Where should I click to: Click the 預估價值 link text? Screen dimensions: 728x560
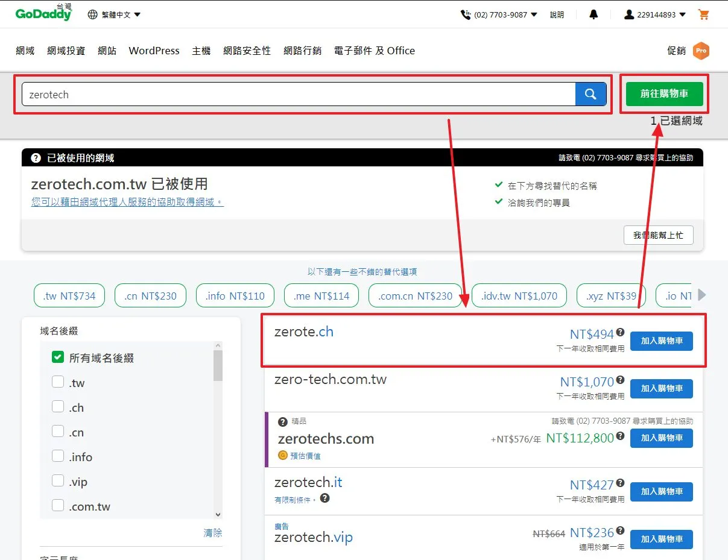305,456
